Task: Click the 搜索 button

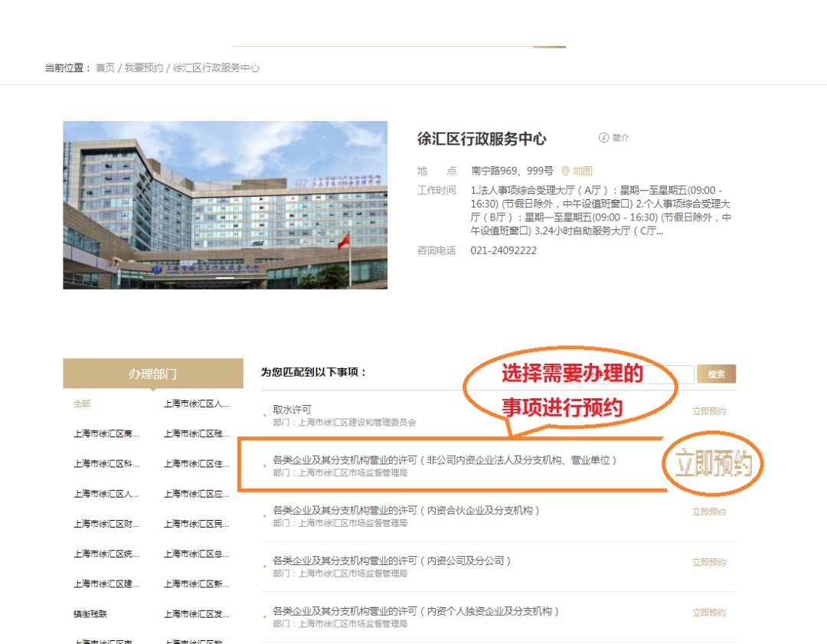Action: (716, 374)
